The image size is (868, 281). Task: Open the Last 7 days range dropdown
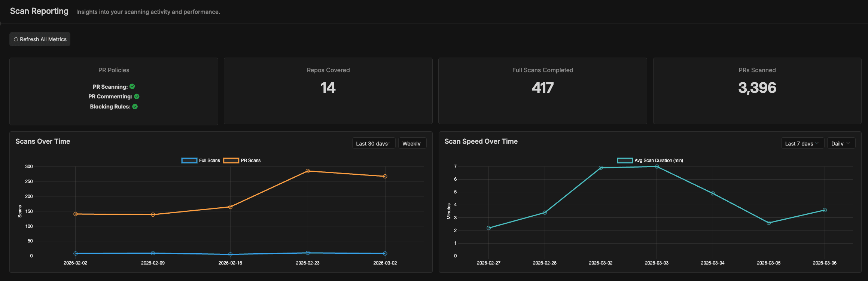click(x=802, y=144)
